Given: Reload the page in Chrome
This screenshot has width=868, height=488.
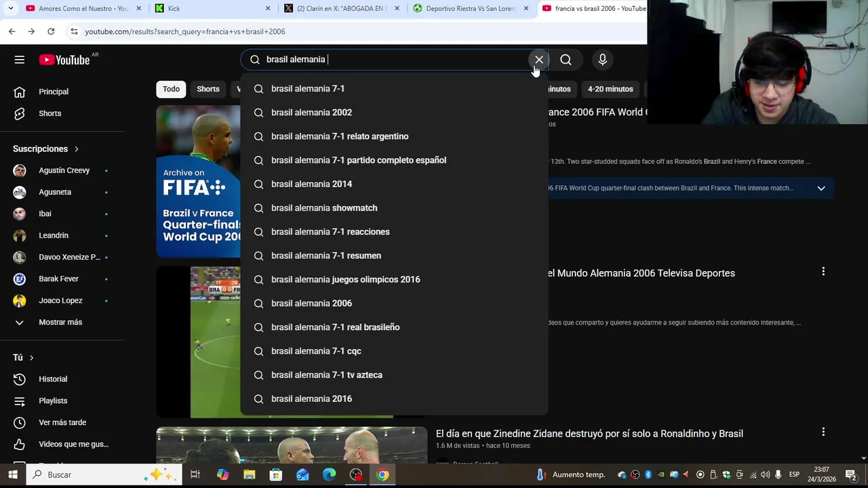Looking at the screenshot, I should 51,31.
